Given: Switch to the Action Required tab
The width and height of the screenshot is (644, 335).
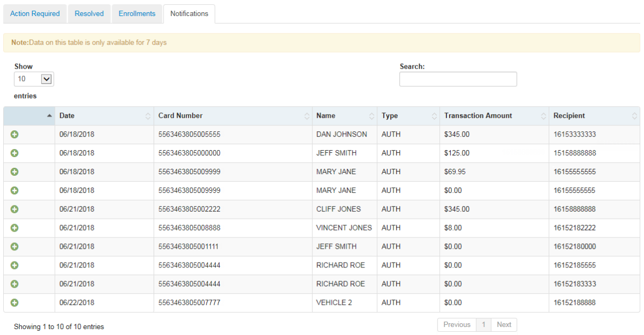Looking at the screenshot, I should point(34,13).
